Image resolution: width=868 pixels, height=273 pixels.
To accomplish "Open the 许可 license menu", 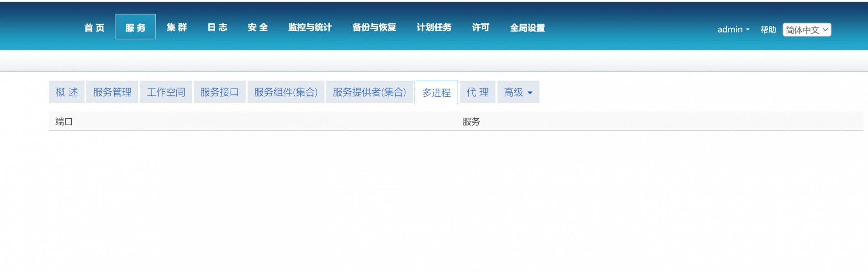I will click(x=481, y=27).
